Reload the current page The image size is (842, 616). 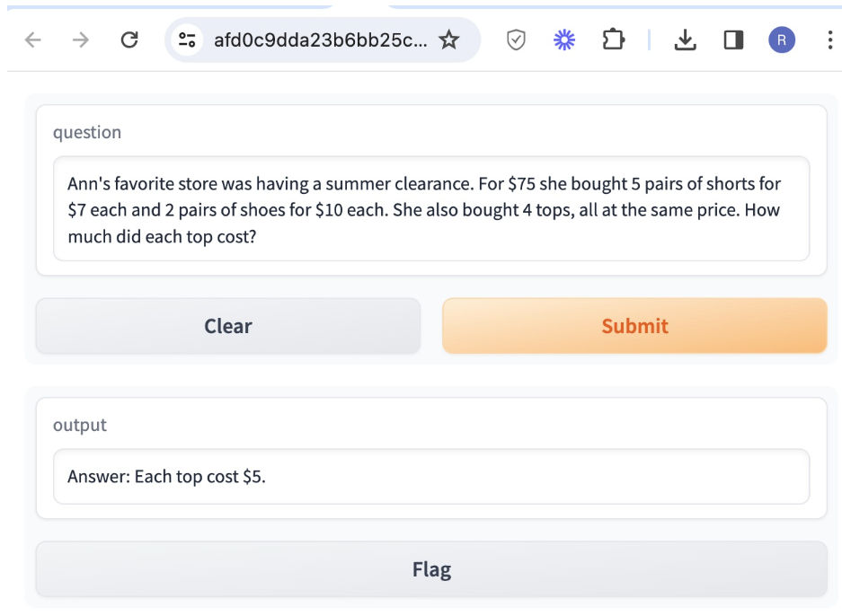point(129,40)
